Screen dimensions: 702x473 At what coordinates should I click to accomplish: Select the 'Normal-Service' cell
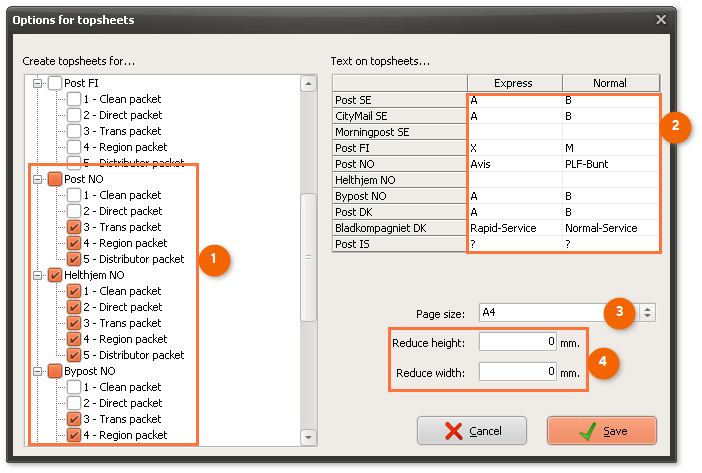click(611, 228)
